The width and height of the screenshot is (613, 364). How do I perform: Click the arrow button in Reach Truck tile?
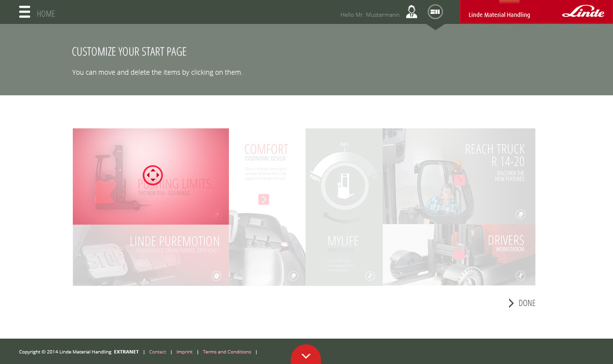pos(460,180)
